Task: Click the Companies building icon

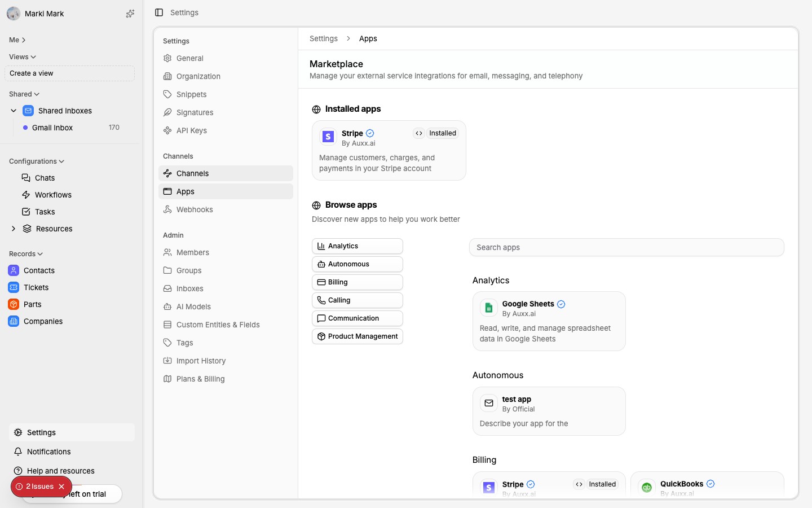Action: pos(14,321)
